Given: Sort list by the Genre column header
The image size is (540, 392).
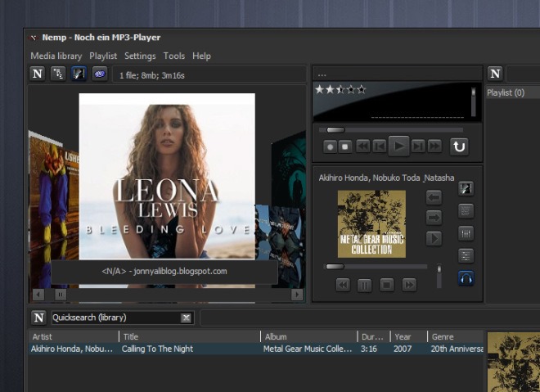Looking at the screenshot, I should tap(456, 336).
